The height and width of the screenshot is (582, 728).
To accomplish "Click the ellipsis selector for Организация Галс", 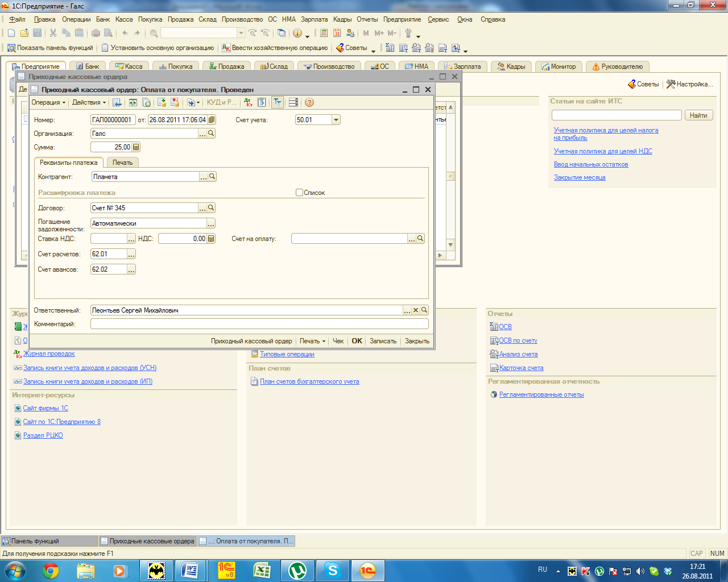I will (202, 134).
